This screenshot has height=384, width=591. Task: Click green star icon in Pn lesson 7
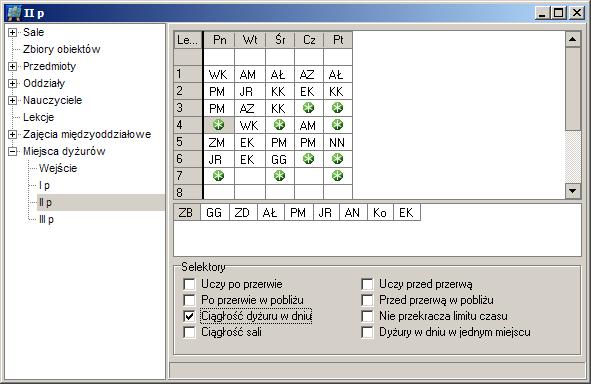pos(218,176)
